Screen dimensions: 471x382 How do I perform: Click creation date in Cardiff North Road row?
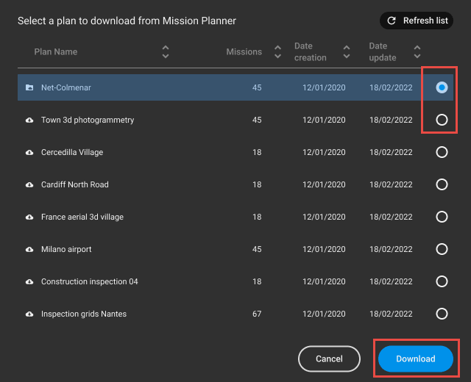324,185
